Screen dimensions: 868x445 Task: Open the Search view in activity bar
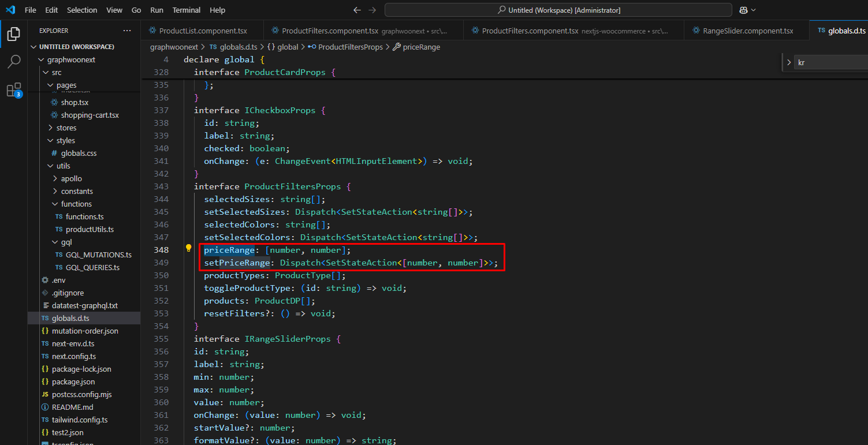point(14,62)
